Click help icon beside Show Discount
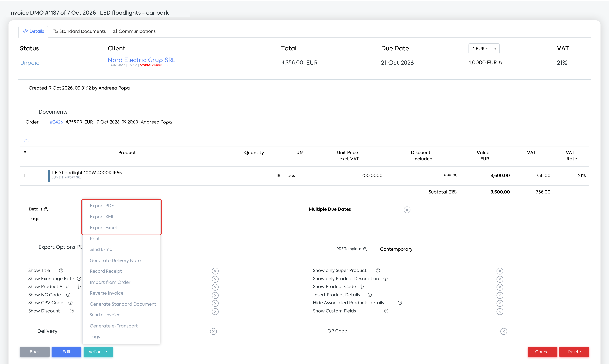609x364 pixels. 72,311
